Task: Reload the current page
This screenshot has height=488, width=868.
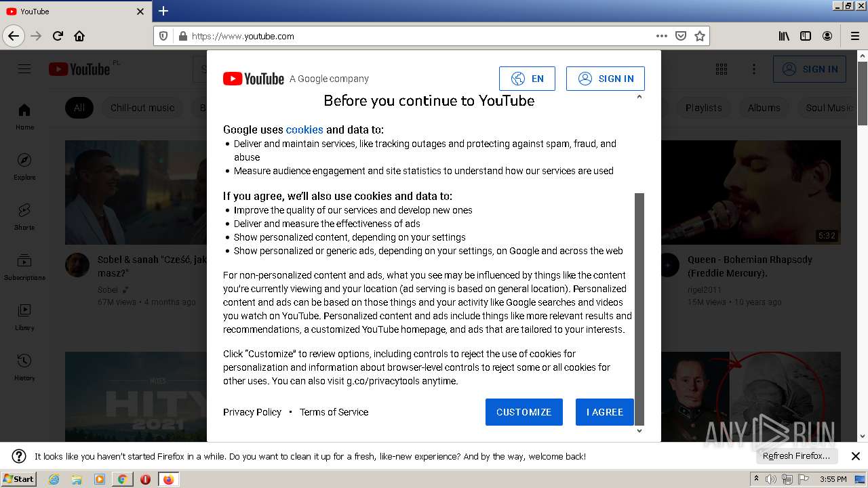Action: (58, 36)
